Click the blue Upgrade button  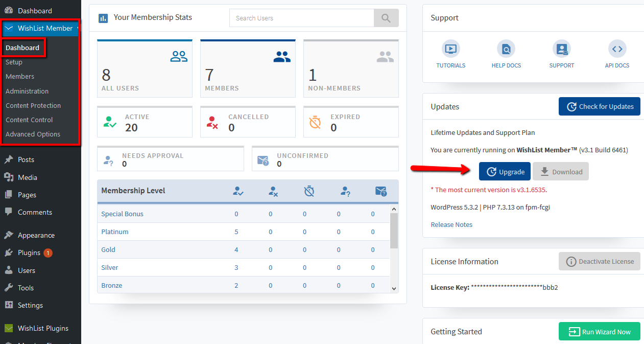(505, 172)
